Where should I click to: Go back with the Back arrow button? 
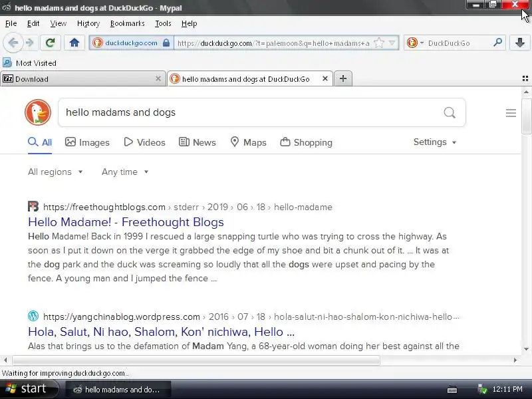13,43
